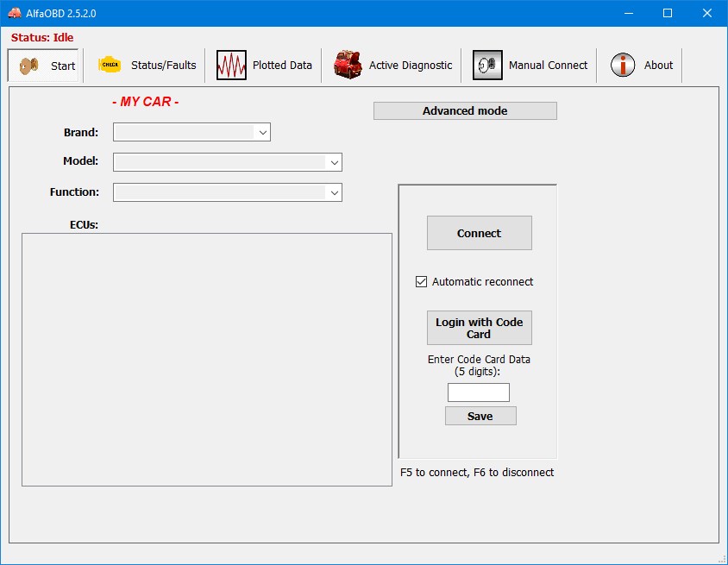Click the Connect button
Image resolution: width=728 pixels, height=565 pixels.
[479, 233]
